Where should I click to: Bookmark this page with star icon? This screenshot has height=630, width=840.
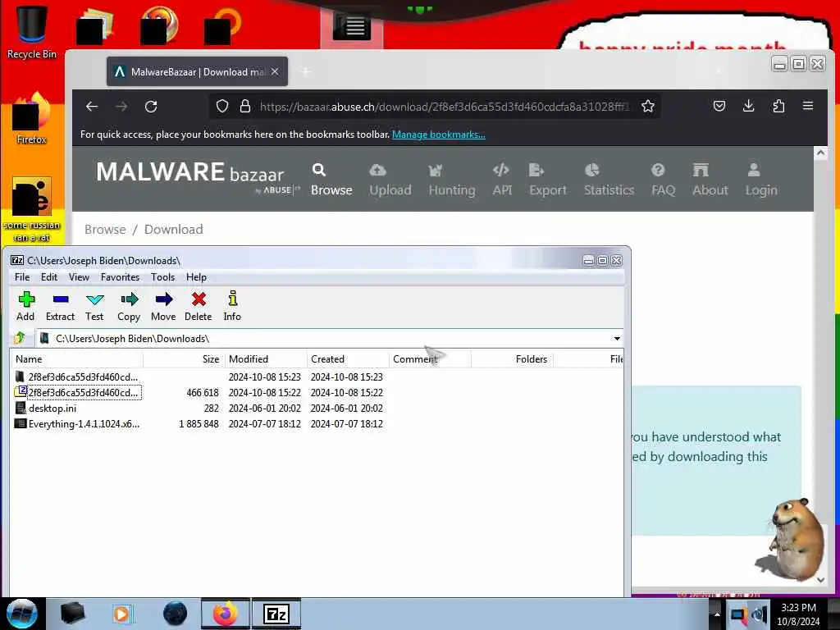(648, 106)
